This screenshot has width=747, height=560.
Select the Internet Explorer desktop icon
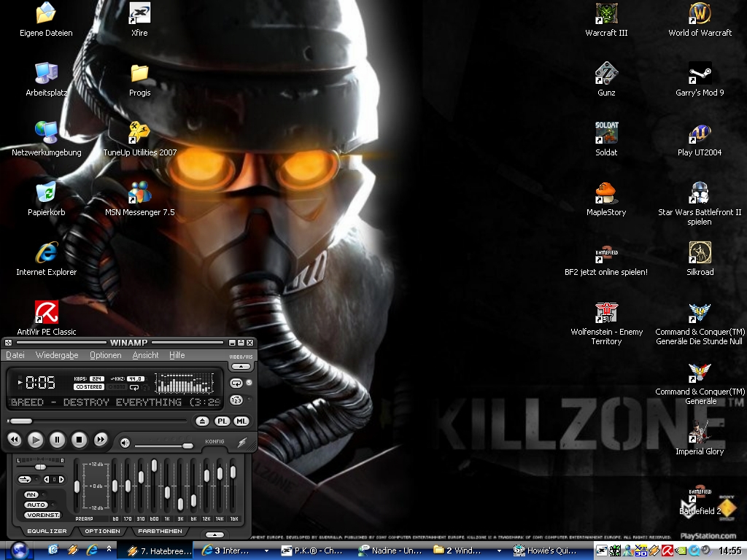(x=46, y=259)
